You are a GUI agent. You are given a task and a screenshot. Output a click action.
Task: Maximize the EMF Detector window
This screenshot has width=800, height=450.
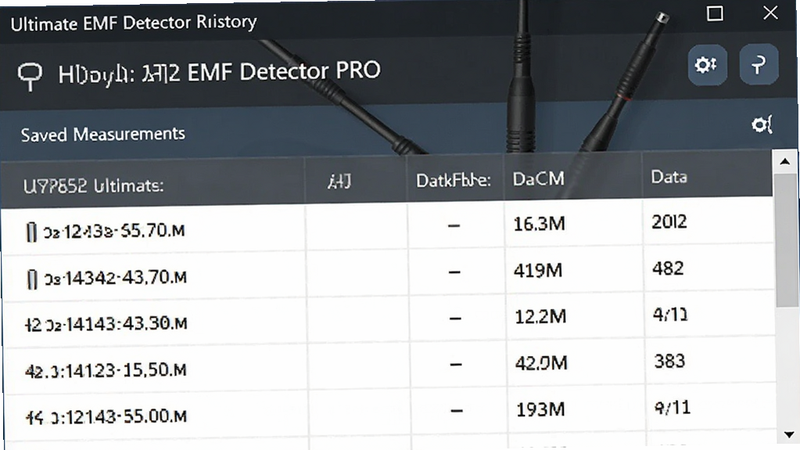coord(715,13)
